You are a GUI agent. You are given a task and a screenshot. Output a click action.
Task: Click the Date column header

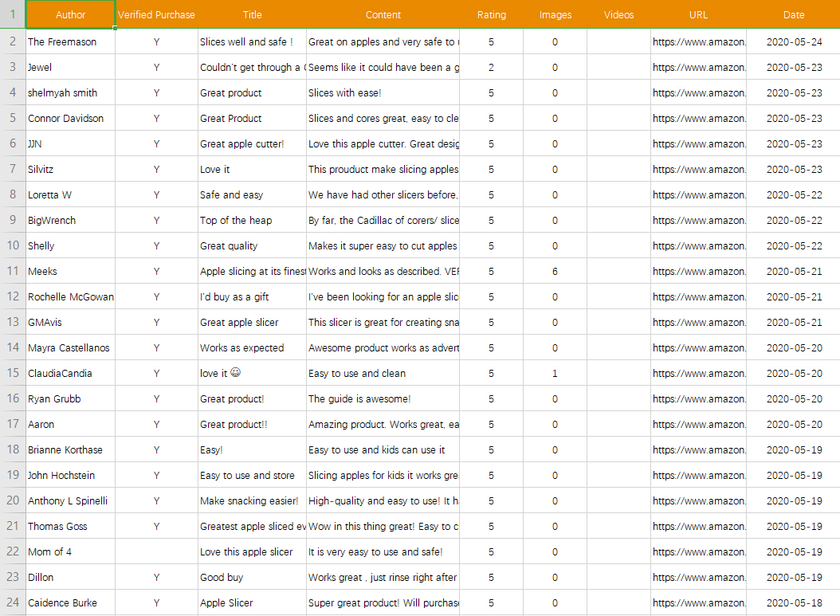point(793,14)
